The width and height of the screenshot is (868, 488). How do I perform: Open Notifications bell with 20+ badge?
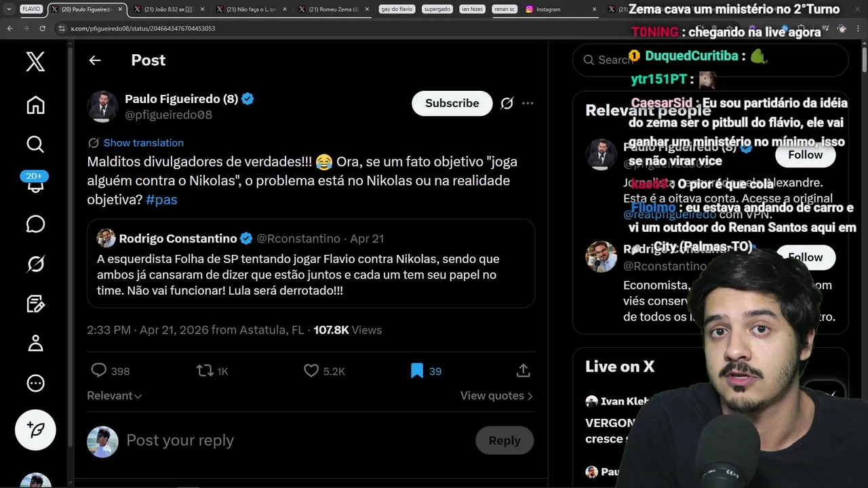[35, 184]
